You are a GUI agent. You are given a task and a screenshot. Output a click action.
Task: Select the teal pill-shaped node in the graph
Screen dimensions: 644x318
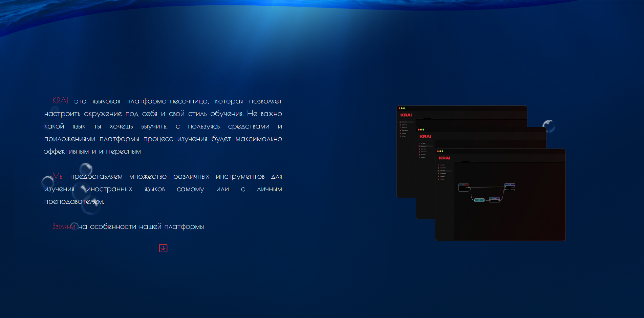point(479,200)
